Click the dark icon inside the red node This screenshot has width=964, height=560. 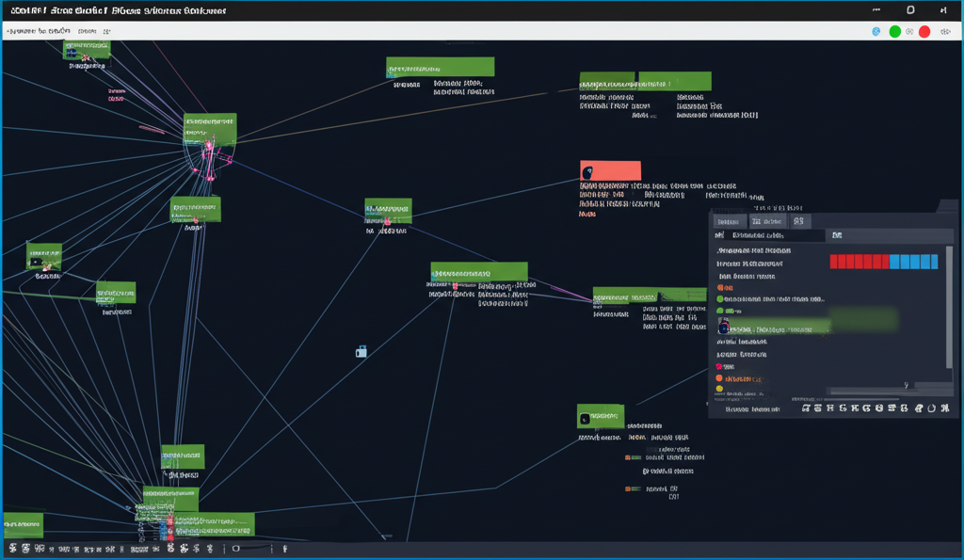pos(588,172)
